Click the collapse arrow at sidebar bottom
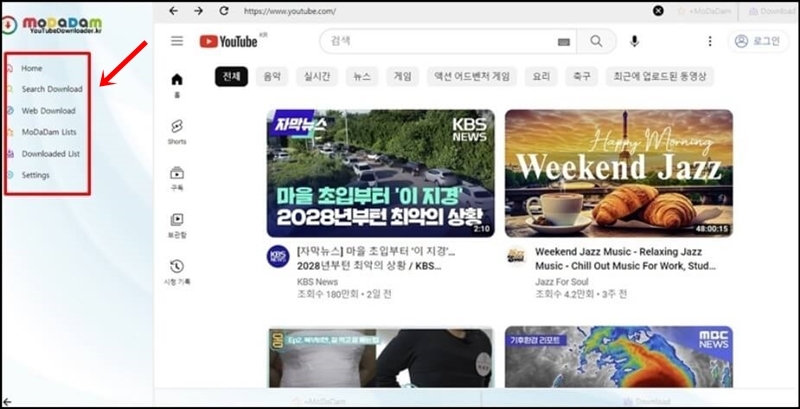This screenshot has height=409, width=800. 7,402
